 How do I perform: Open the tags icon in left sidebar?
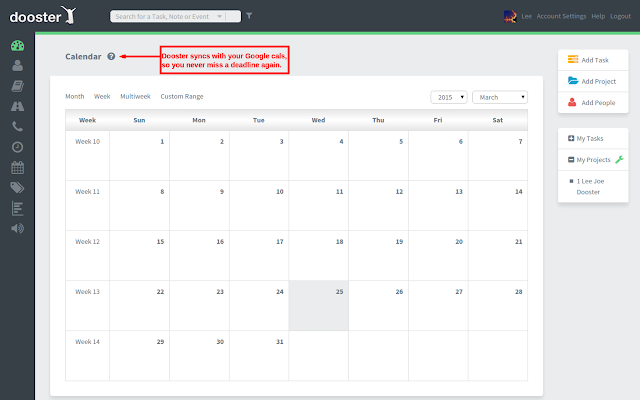coord(17,187)
